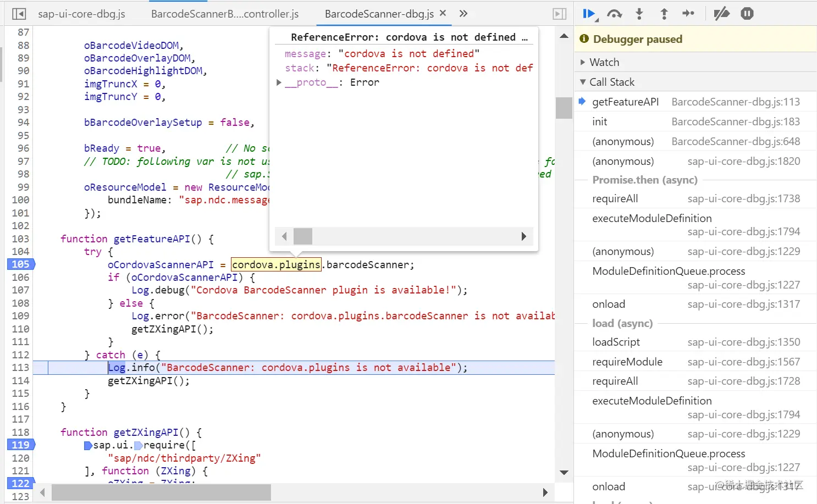The height and width of the screenshot is (504, 817).
Task: Step into next function call
Action: (639, 14)
